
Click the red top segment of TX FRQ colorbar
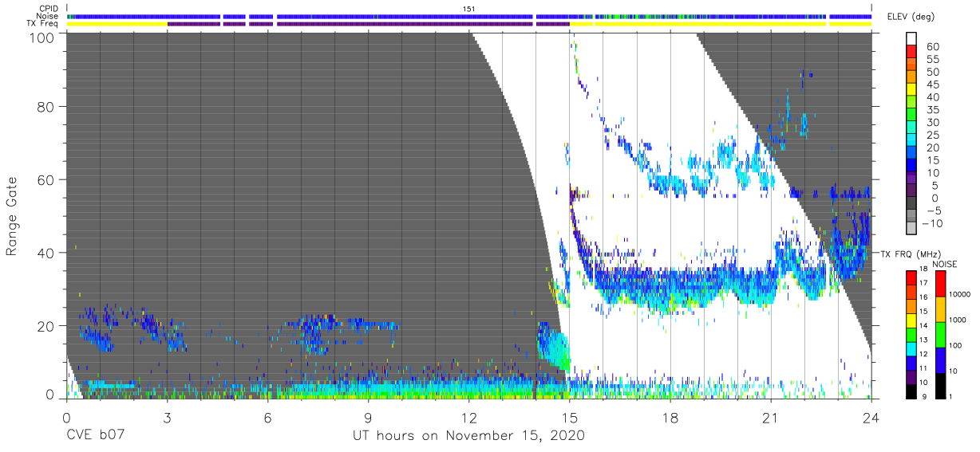tap(911, 277)
